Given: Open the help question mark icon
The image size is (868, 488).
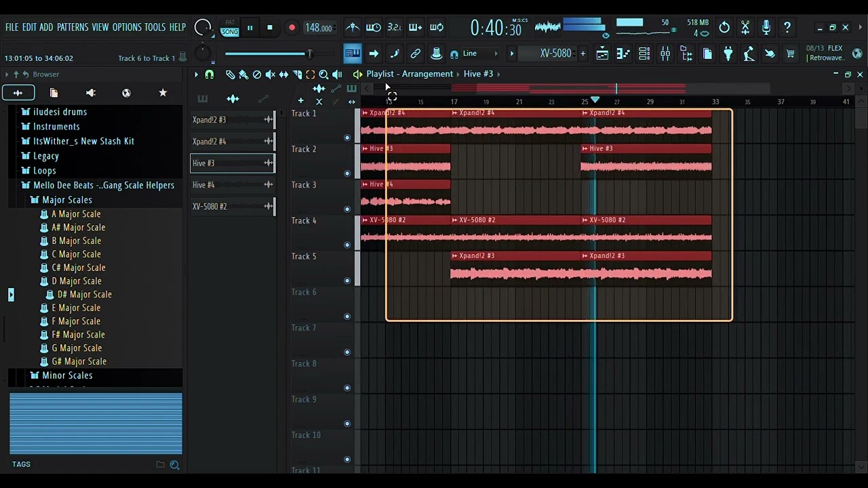Looking at the screenshot, I should pos(787,28).
